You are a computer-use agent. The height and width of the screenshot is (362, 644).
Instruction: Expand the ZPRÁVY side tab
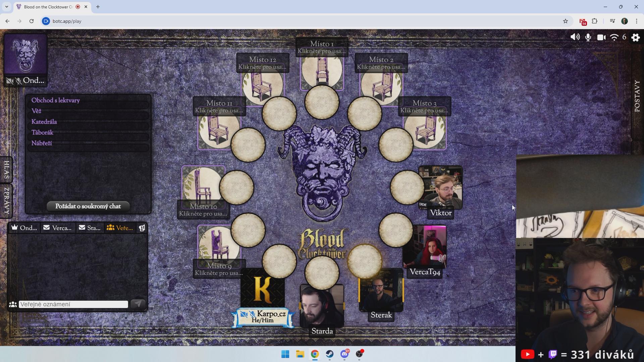[6, 201]
